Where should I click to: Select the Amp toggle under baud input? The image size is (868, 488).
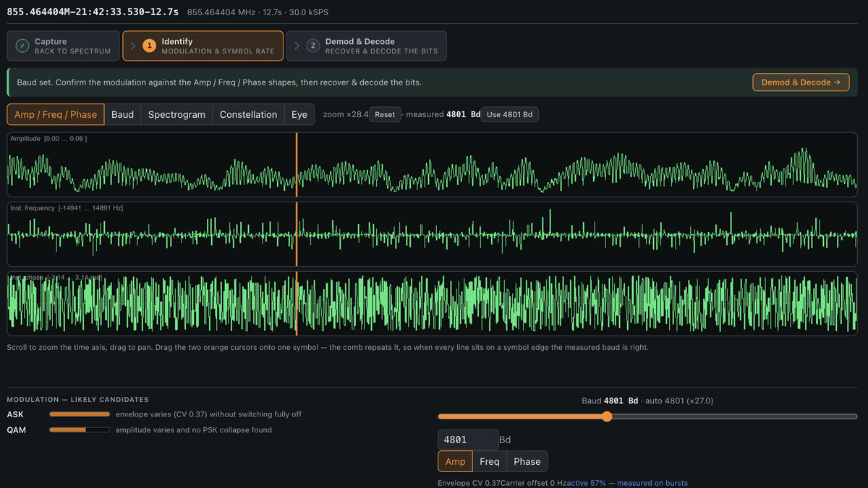pos(455,461)
